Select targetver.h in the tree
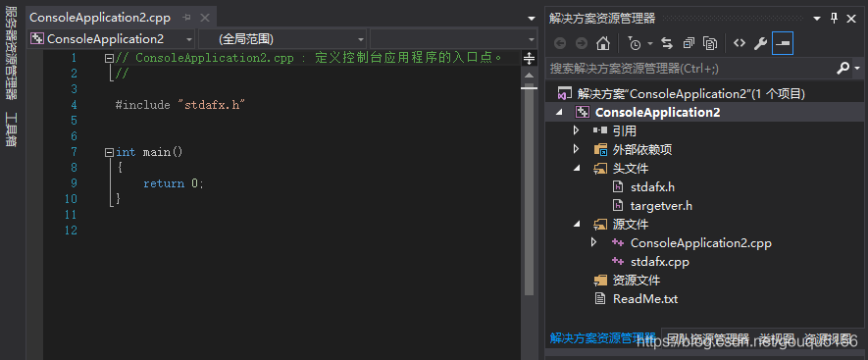The height and width of the screenshot is (360, 868). [x=661, y=206]
